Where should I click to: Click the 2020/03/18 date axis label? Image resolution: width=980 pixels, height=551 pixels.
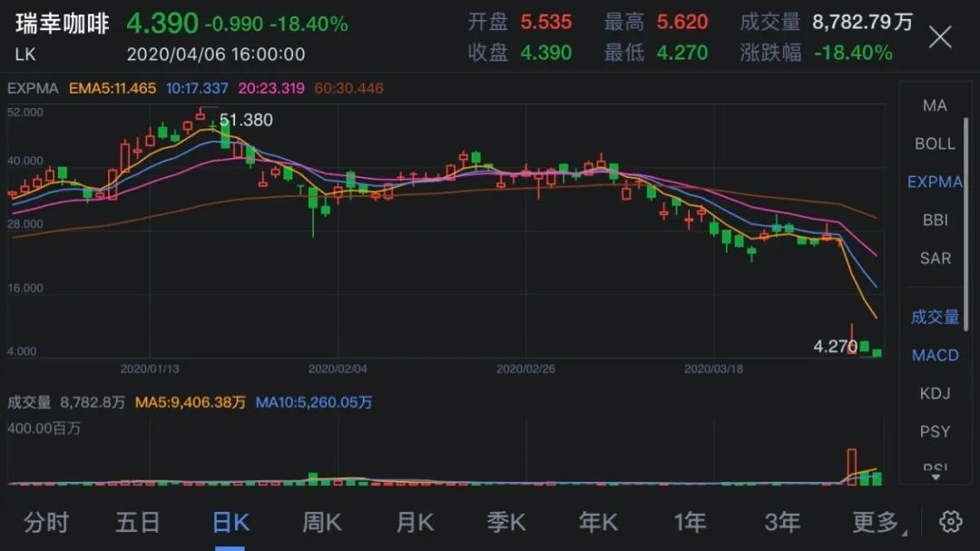click(x=714, y=369)
